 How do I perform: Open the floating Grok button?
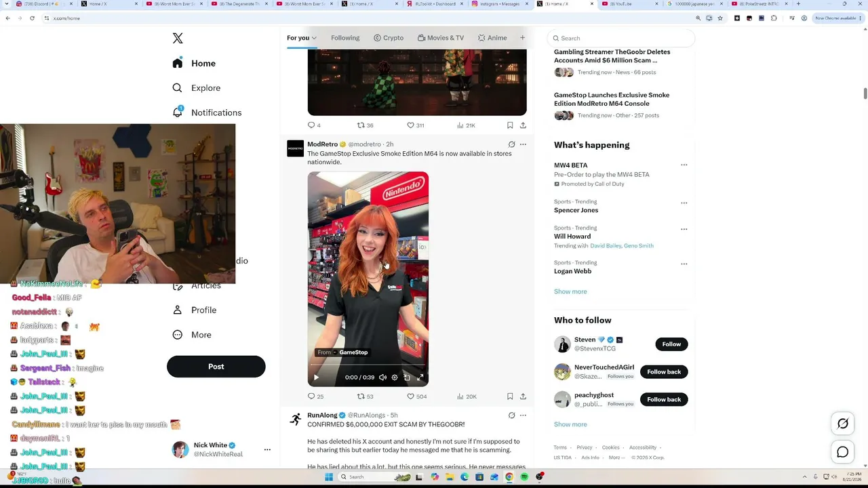point(843,424)
